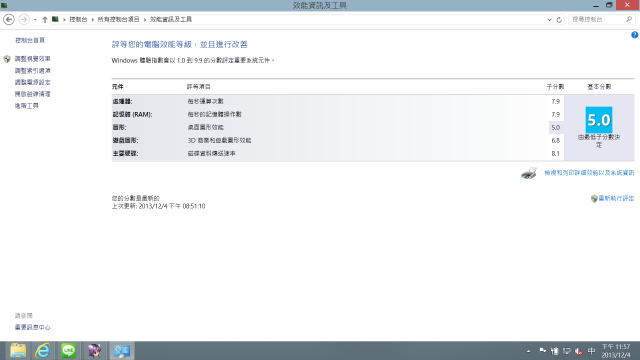Image resolution: width=640 pixels, height=360 pixels.
Task: Go back with the Back arrow
Action: pos(9,19)
